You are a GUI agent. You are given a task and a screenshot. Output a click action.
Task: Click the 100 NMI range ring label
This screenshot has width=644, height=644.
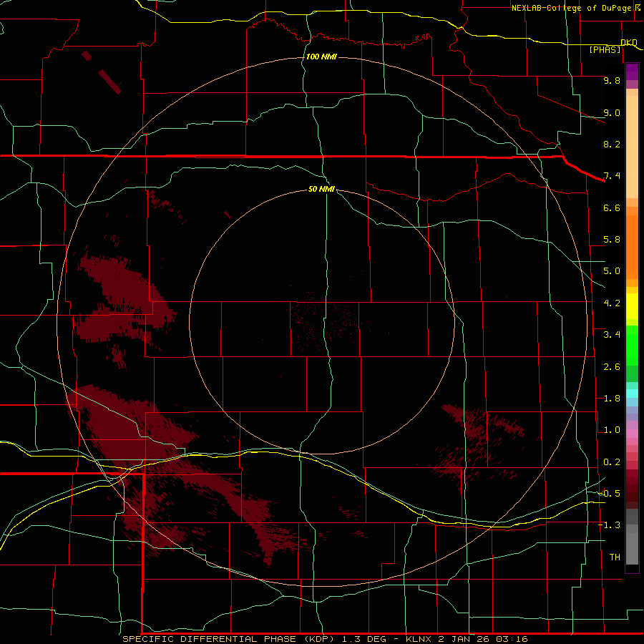(x=321, y=57)
